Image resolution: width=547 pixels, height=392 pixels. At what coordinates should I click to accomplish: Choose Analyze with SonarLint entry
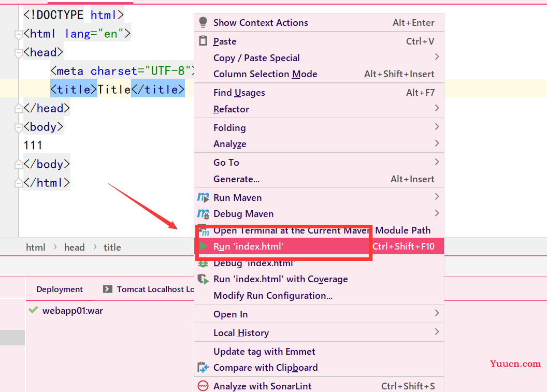click(319, 386)
